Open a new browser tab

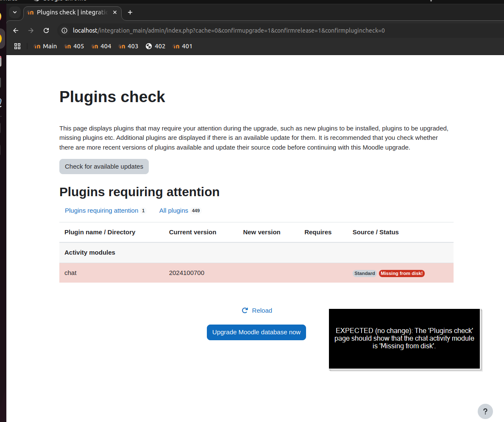point(130,12)
